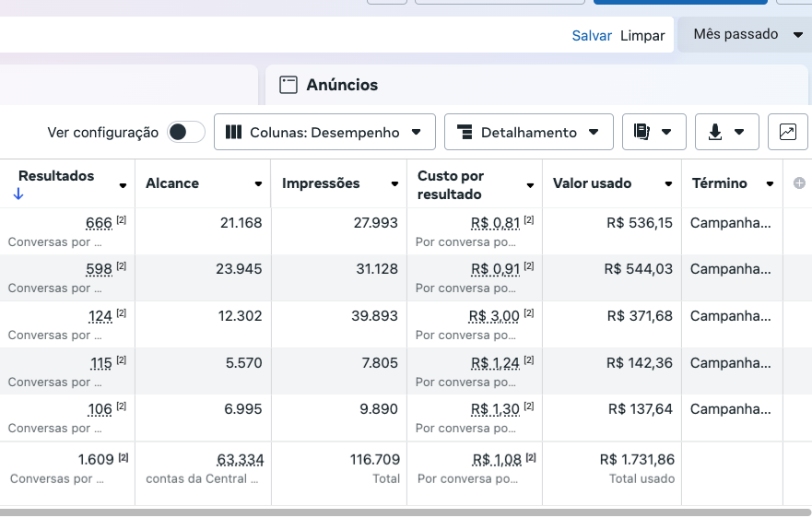Open the Colunas: Desempenho dropdown
This screenshot has height=518, width=812.
click(x=324, y=132)
